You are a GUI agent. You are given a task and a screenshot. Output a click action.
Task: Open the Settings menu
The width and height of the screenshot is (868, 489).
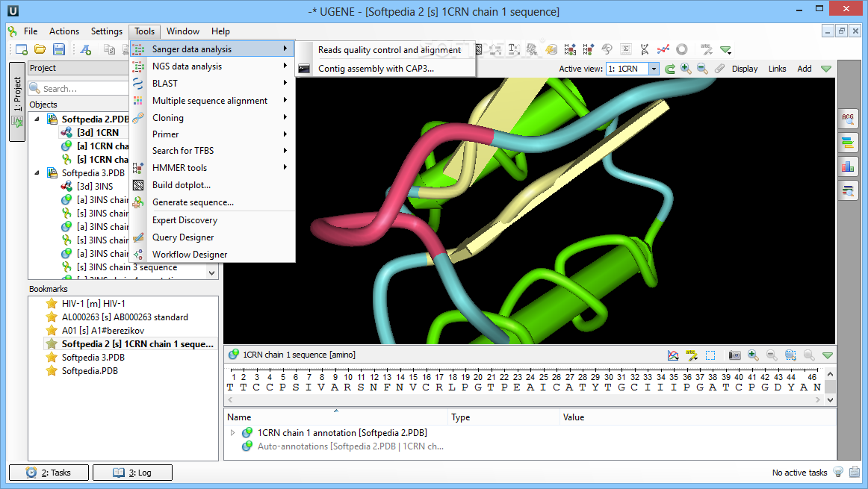[107, 31]
